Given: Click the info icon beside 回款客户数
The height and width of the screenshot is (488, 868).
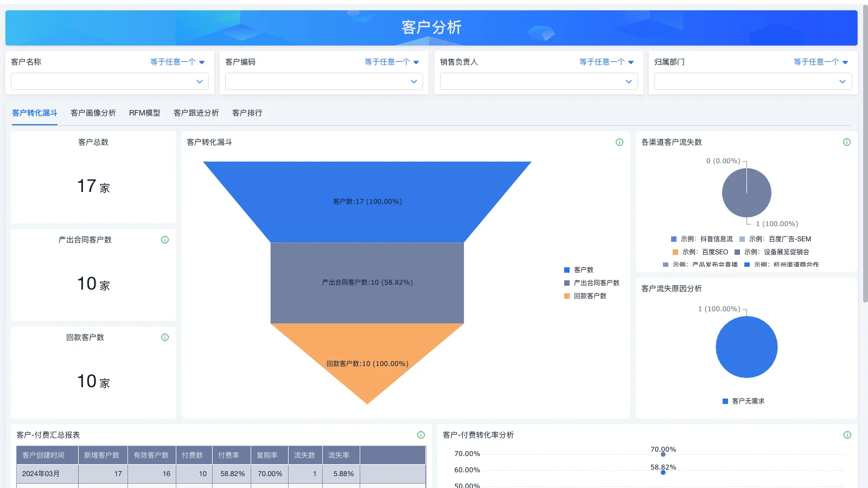Looking at the screenshot, I should 165,337.
